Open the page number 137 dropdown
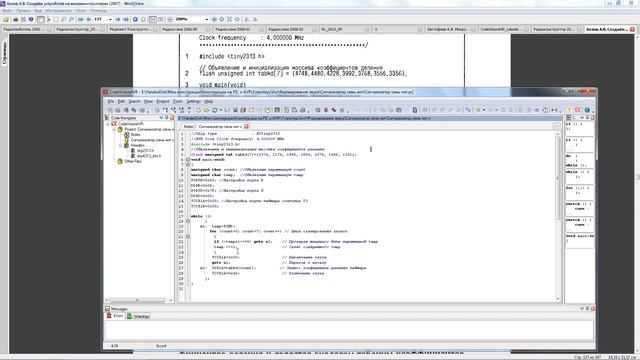Viewport: 640px width, 360px height. click(110, 19)
